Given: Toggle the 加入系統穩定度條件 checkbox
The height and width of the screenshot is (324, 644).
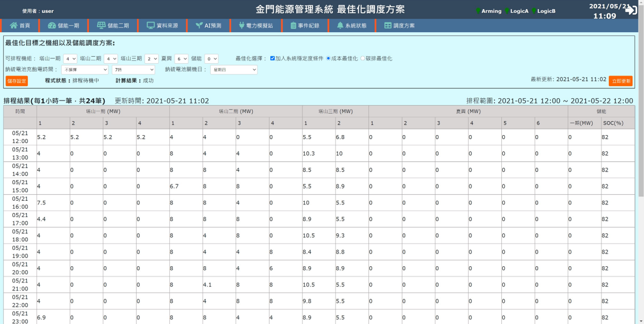Looking at the screenshot, I should [272, 58].
